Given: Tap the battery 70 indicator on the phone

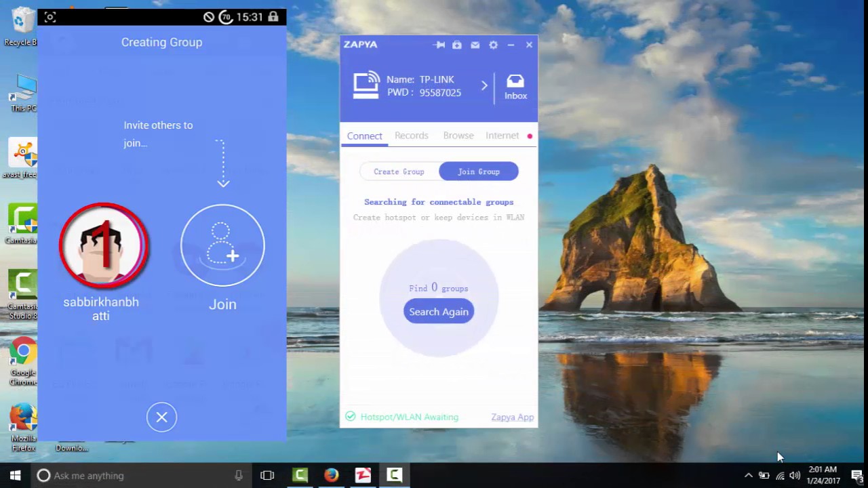Looking at the screenshot, I should click(226, 17).
